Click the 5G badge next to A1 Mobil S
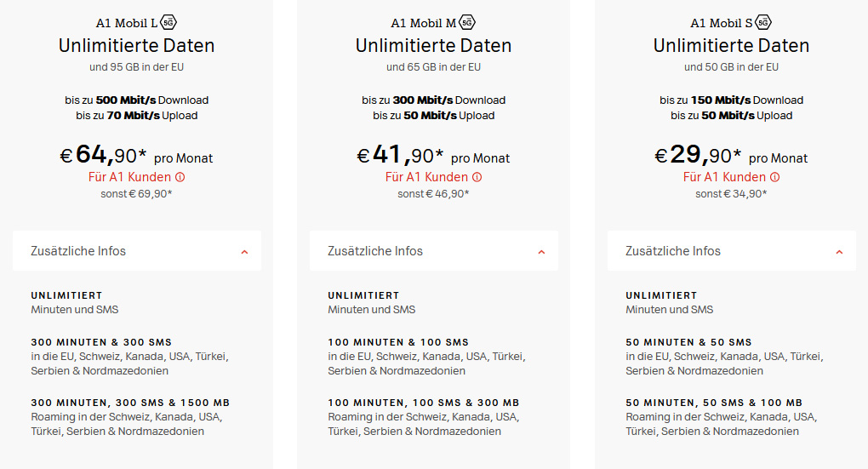 pos(763,23)
